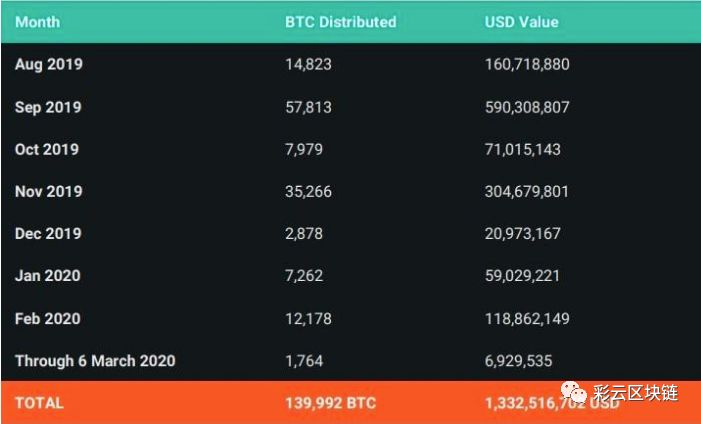This screenshot has height=424, width=701.
Task: Click the WeChat logo watermark icon
Action: [x=574, y=392]
